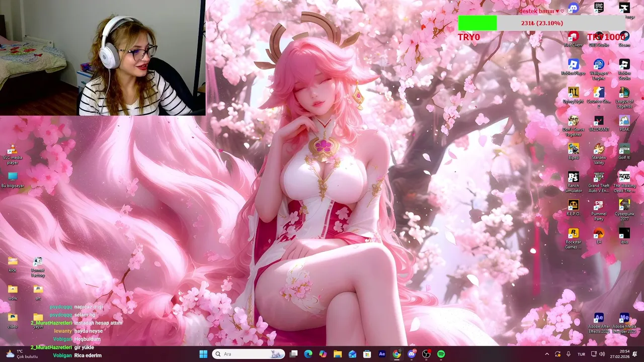Launch the PEAK game shortcut

click(x=624, y=124)
